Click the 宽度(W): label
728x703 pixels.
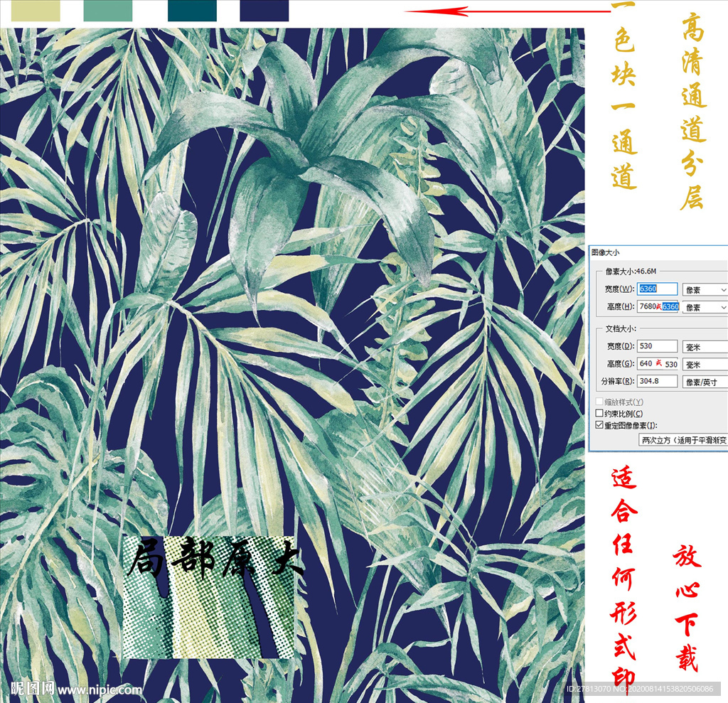619,289
